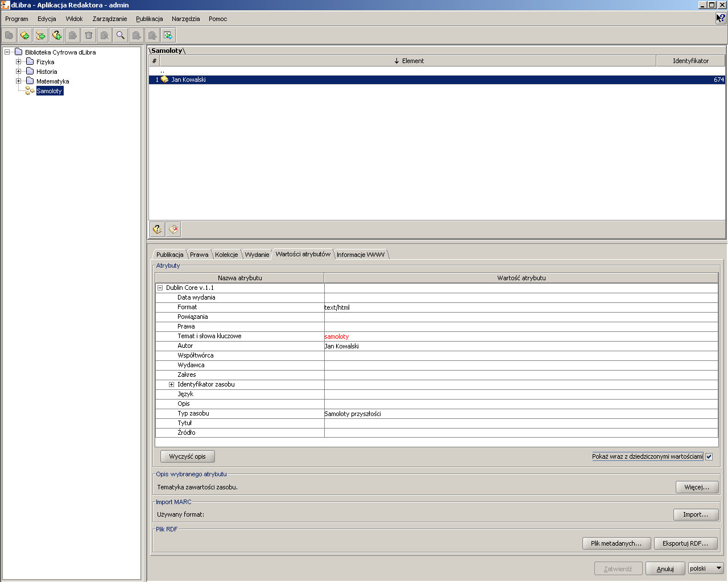Click the trash can delete icon

[x=89, y=35]
